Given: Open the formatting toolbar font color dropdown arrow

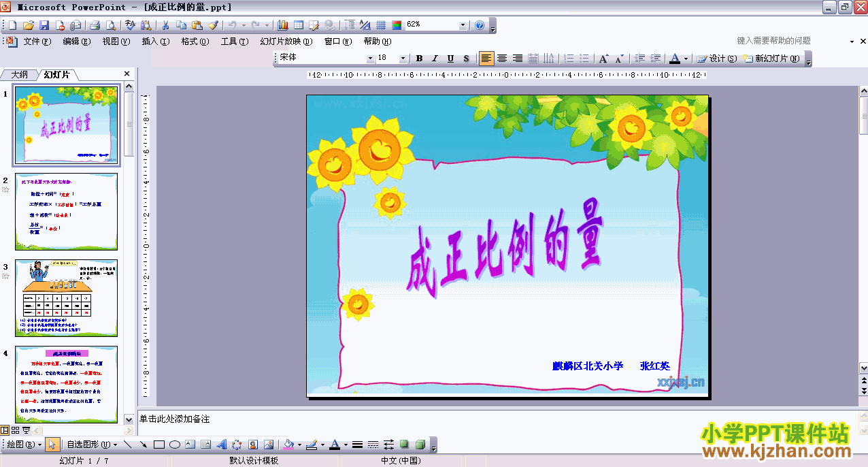Looking at the screenshot, I should [686, 59].
